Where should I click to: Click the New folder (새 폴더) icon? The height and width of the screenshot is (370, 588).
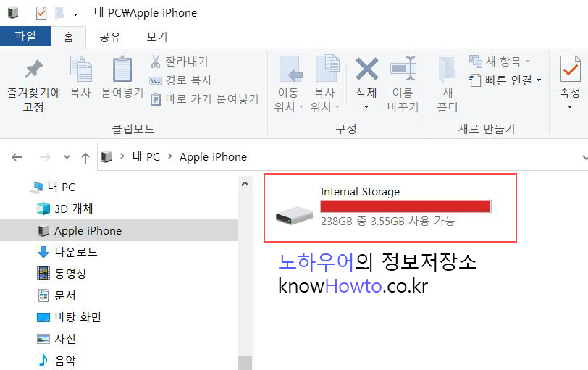(447, 69)
